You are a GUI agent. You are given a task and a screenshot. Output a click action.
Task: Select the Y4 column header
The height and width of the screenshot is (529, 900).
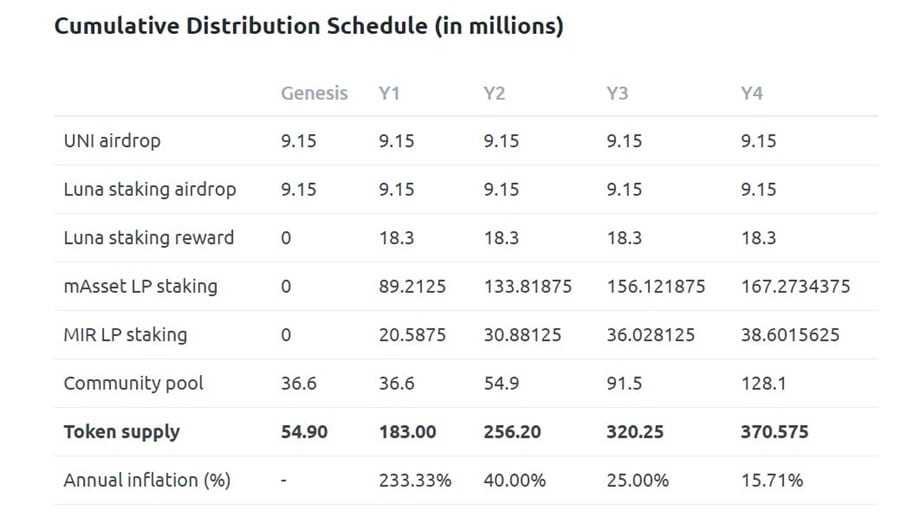tap(752, 93)
